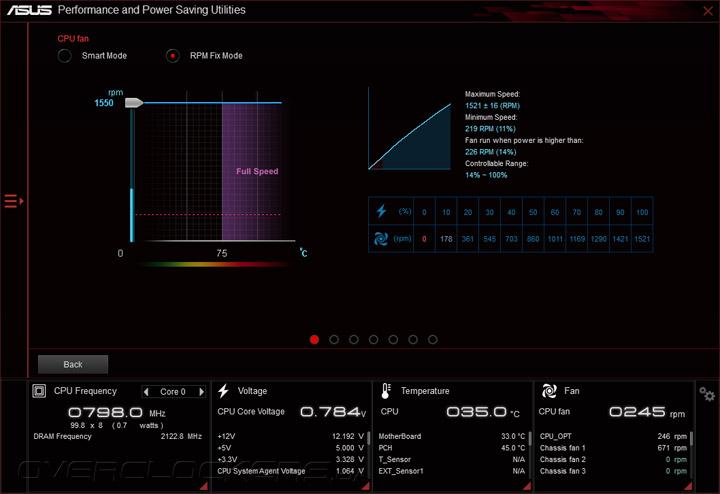Select Smart Mode radio button
The width and height of the screenshot is (720, 494).
pyautogui.click(x=65, y=56)
